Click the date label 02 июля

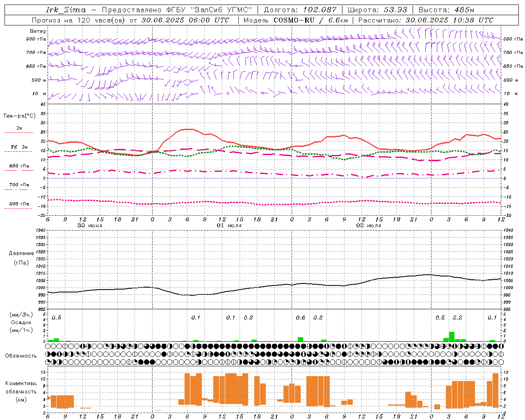(x=369, y=226)
